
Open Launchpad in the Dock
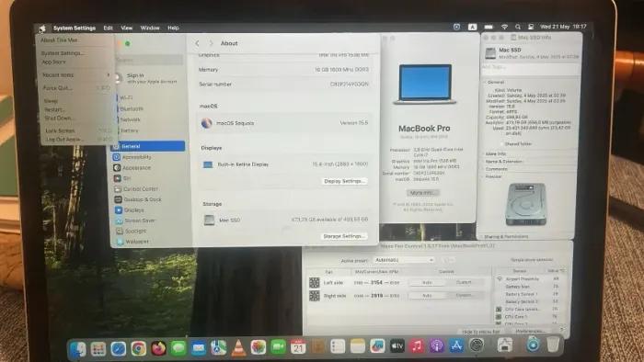[98, 348]
